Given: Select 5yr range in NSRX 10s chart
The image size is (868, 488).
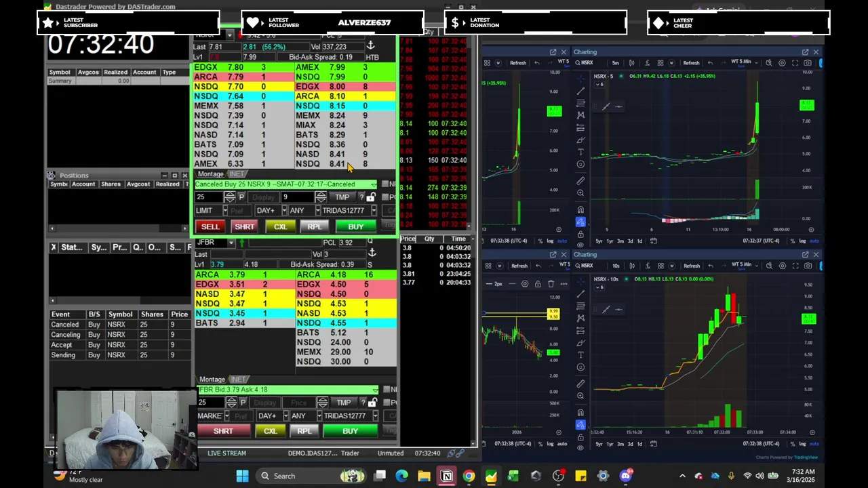Looking at the screenshot, I should 599,444.
